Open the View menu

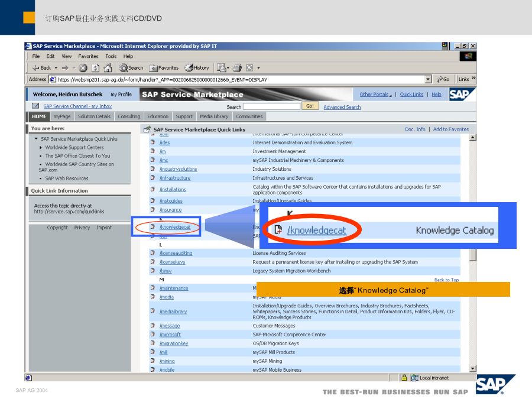(66, 56)
